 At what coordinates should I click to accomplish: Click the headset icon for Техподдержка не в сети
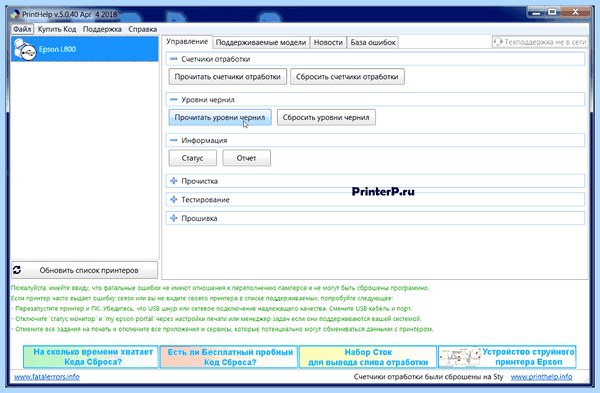click(x=497, y=42)
